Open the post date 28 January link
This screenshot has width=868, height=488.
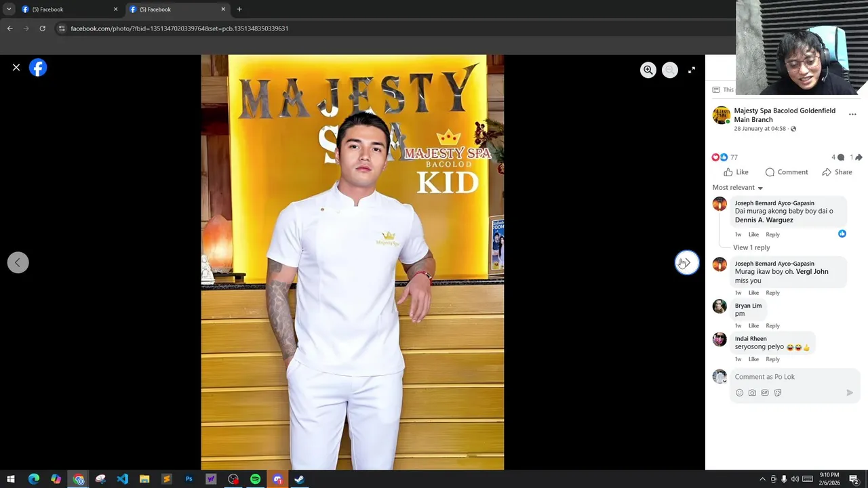(759, 129)
